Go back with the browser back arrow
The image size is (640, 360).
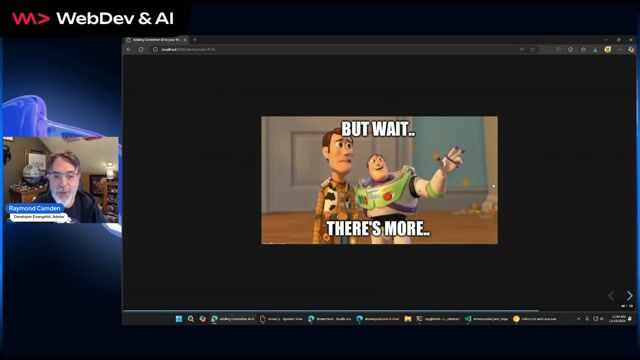[x=129, y=49]
